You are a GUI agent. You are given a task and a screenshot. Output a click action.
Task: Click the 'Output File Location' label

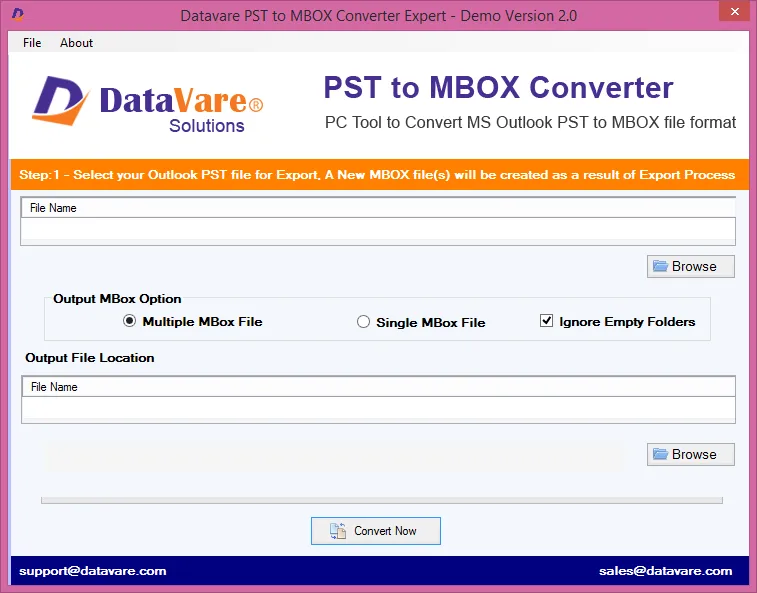tap(90, 358)
